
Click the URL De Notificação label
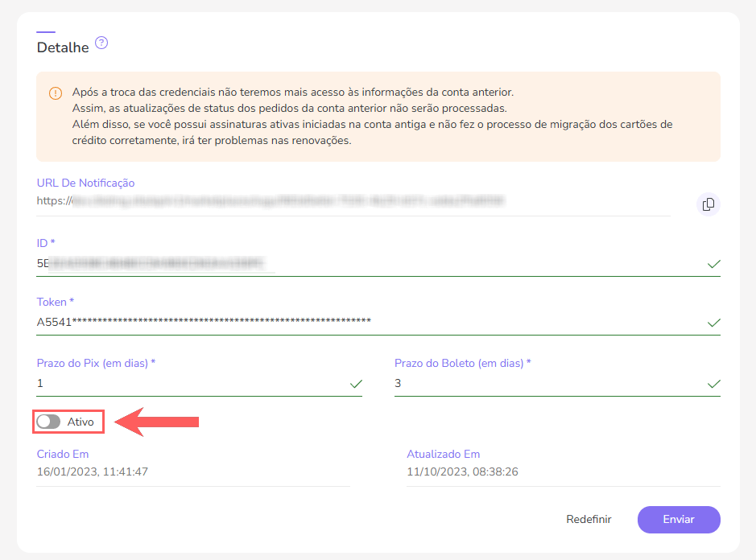84,183
